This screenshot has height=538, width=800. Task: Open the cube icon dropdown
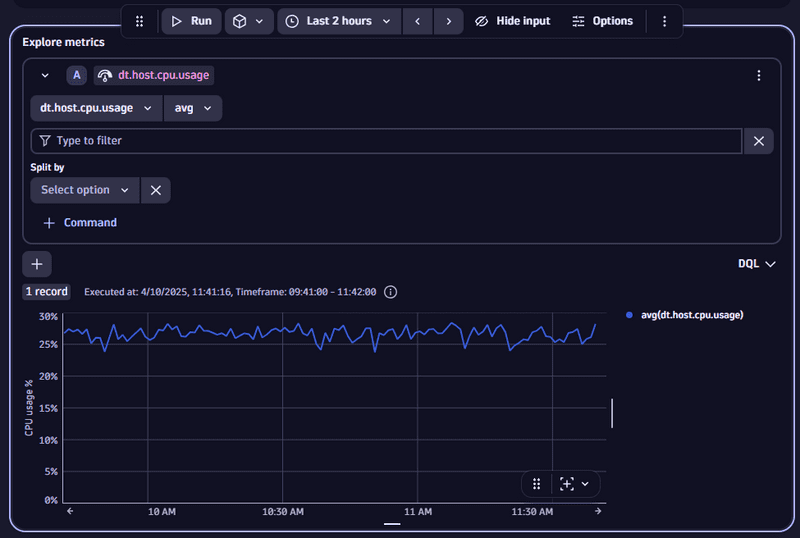point(249,21)
